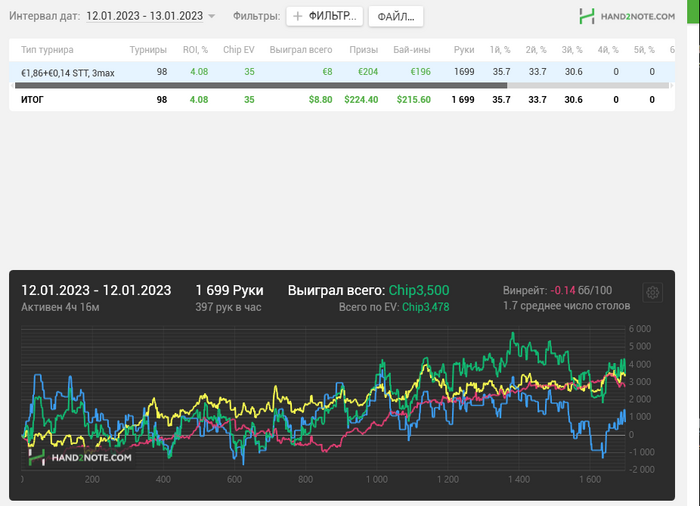The height and width of the screenshot is (506, 700).
Task: Sort by Chip EV column header
Action: click(239, 50)
